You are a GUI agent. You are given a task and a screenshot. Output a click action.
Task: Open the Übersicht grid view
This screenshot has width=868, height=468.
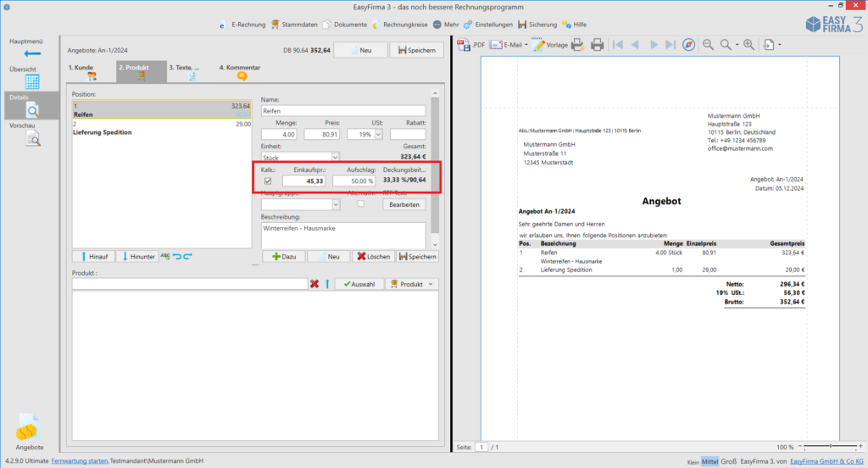[x=32, y=81]
